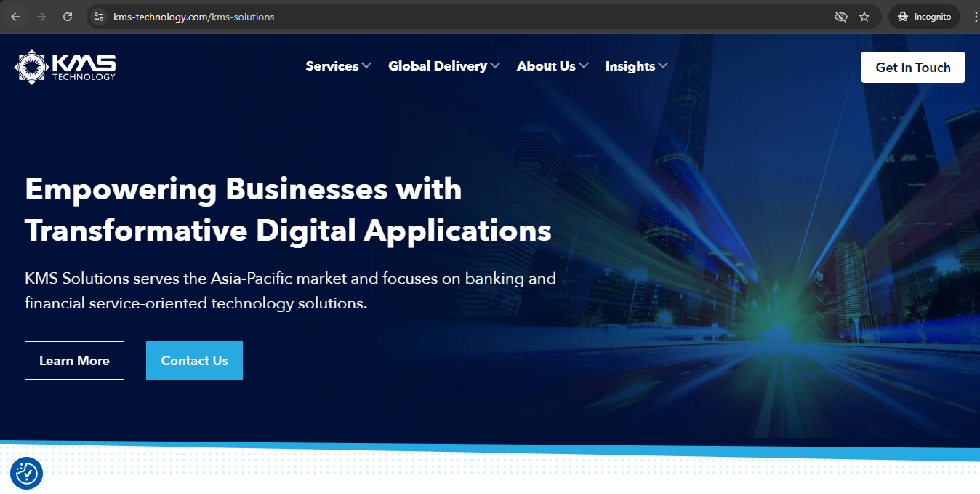Expand the chevron beside About Us
Screen dimensions: 980x494
coord(584,66)
